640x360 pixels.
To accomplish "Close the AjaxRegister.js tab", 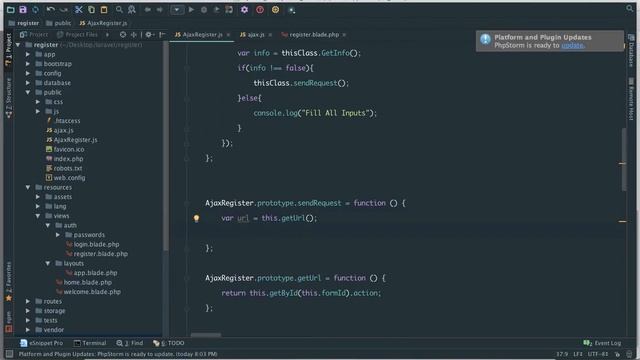I will (x=228, y=35).
